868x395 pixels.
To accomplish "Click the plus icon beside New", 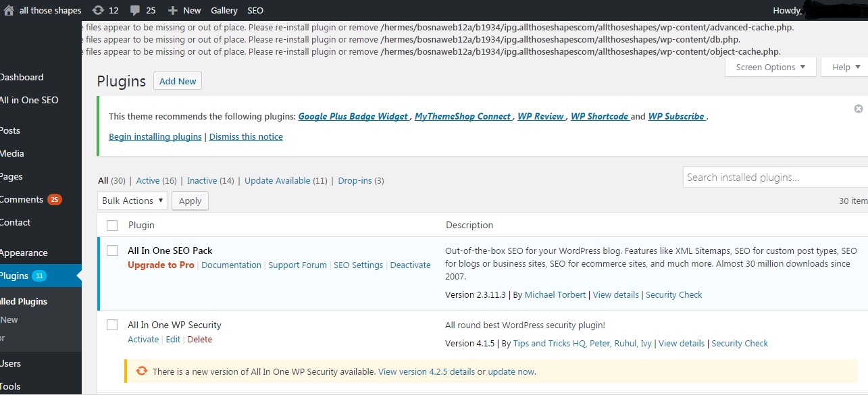I will coord(173,10).
